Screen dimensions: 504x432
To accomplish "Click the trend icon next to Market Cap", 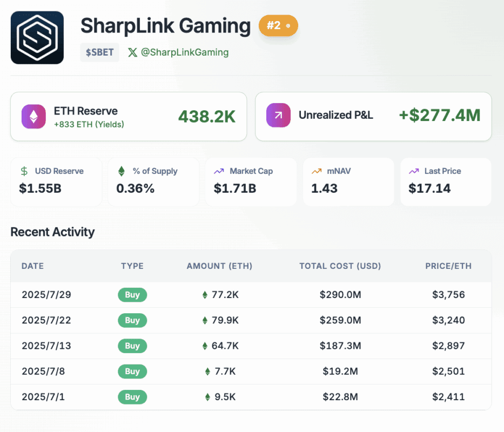I will coord(219,171).
